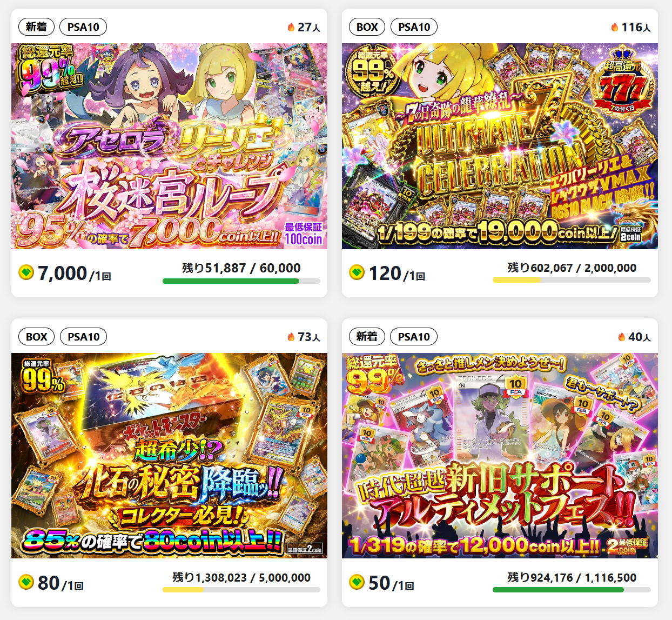Image resolution: width=672 pixels, height=620 pixels.
Task: Select the BOX tag on the 80 coin card
Action: pos(36,337)
